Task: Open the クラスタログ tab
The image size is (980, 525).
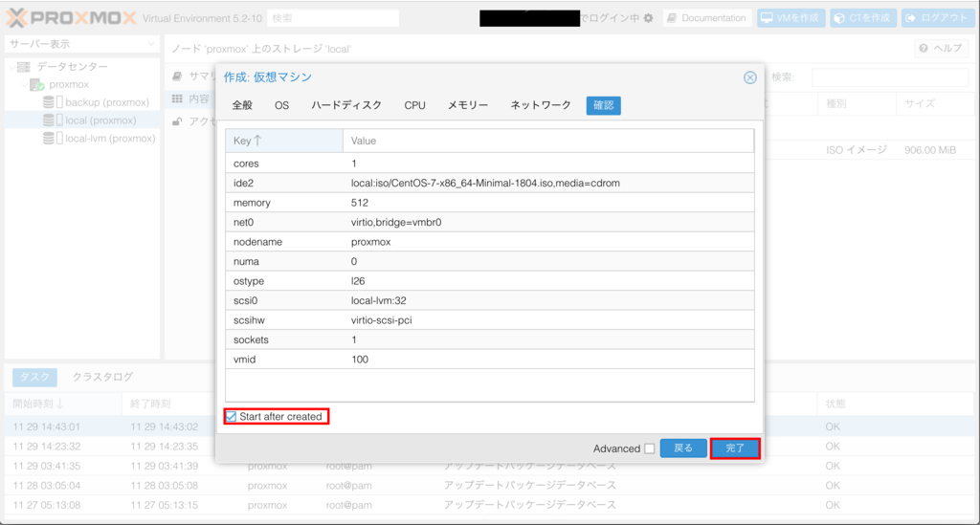Action: [102, 377]
